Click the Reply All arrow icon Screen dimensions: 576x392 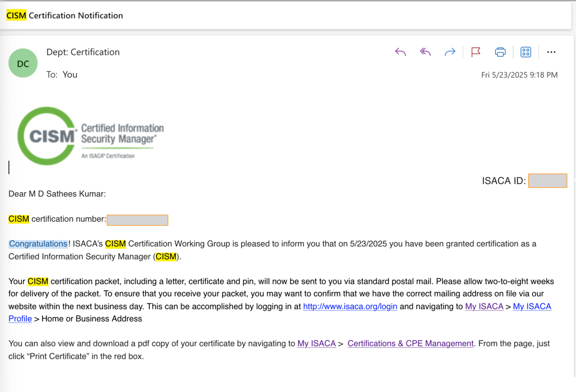(x=425, y=52)
